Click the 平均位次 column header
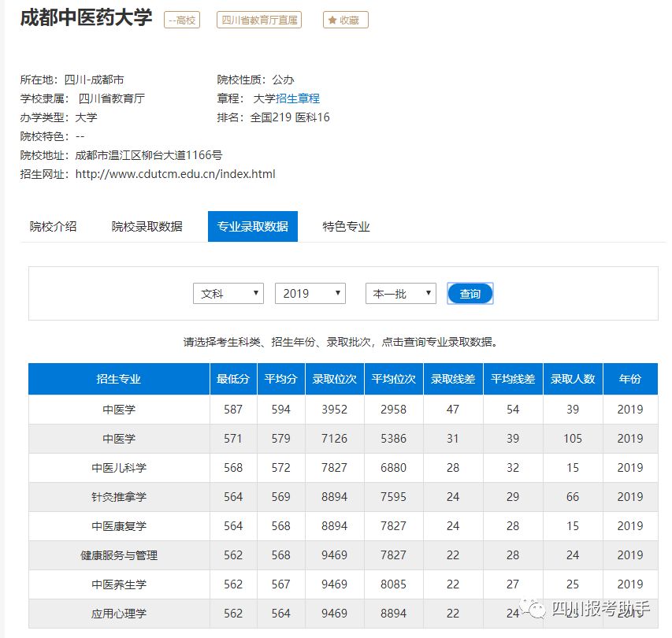This screenshot has height=638, width=672. [393, 379]
